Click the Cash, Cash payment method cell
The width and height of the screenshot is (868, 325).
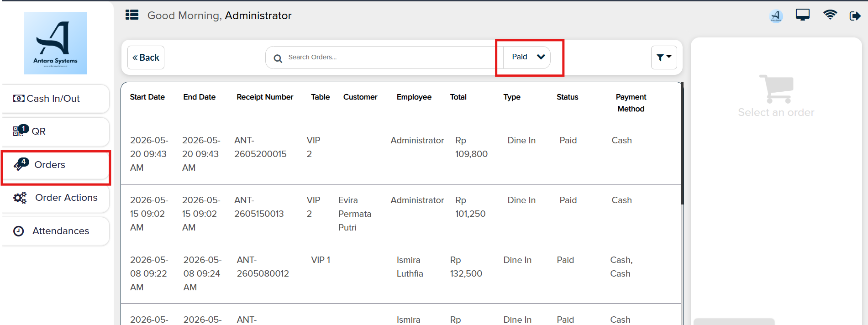(621, 267)
